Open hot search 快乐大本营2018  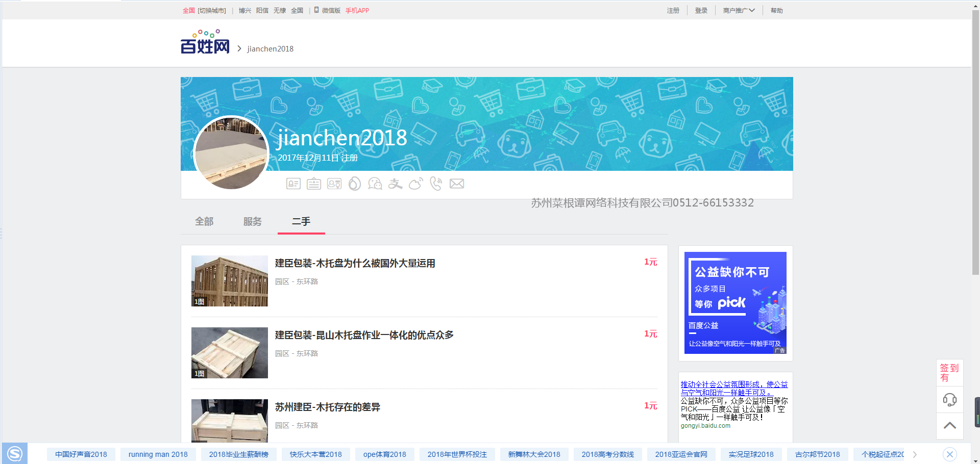click(x=316, y=454)
